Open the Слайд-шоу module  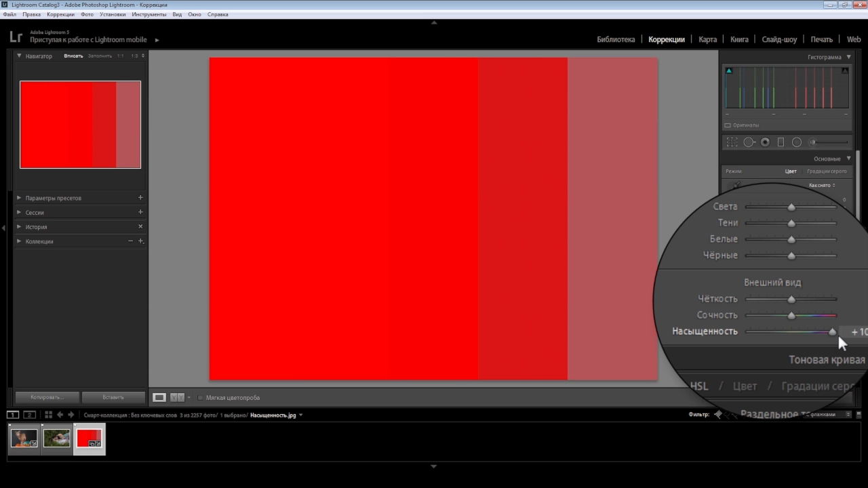(x=779, y=39)
